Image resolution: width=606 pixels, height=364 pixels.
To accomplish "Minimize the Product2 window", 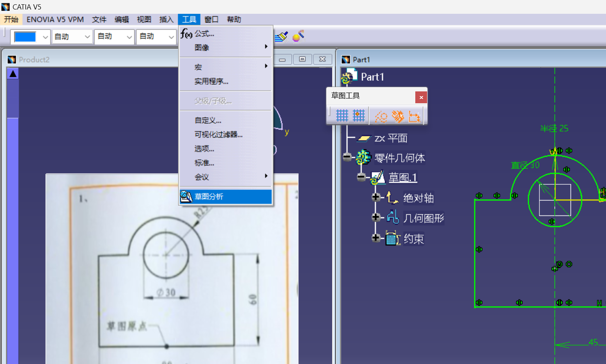I will click(x=282, y=59).
